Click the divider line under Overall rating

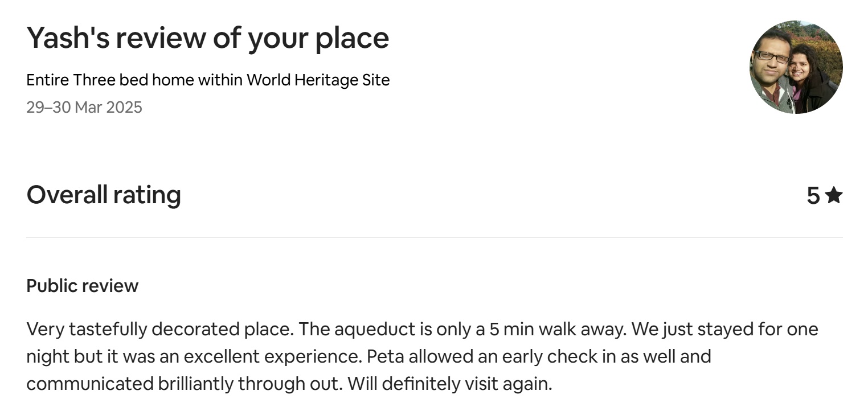tap(434, 237)
